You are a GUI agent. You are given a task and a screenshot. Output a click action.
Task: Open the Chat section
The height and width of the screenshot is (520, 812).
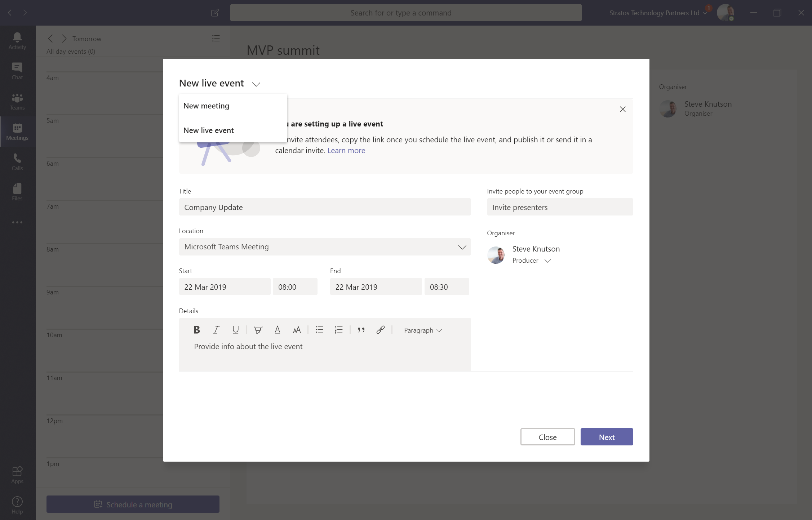click(x=17, y=70)
